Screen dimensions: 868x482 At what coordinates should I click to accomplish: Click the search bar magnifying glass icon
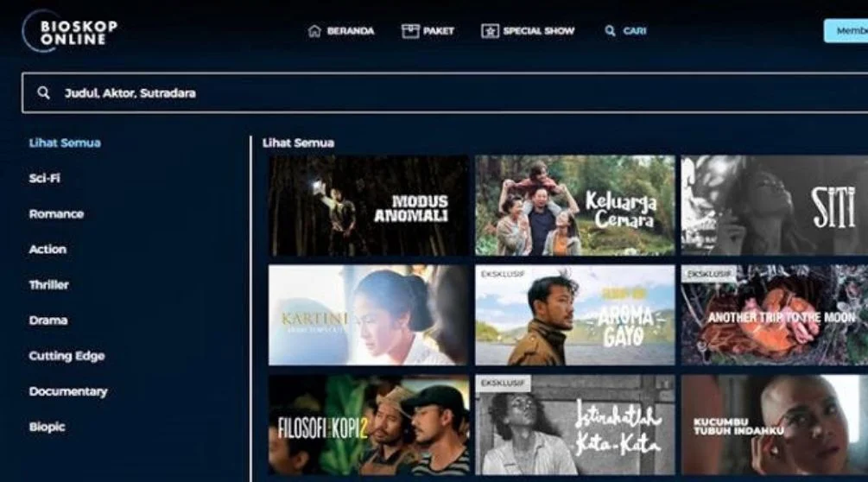pos(43,93)
